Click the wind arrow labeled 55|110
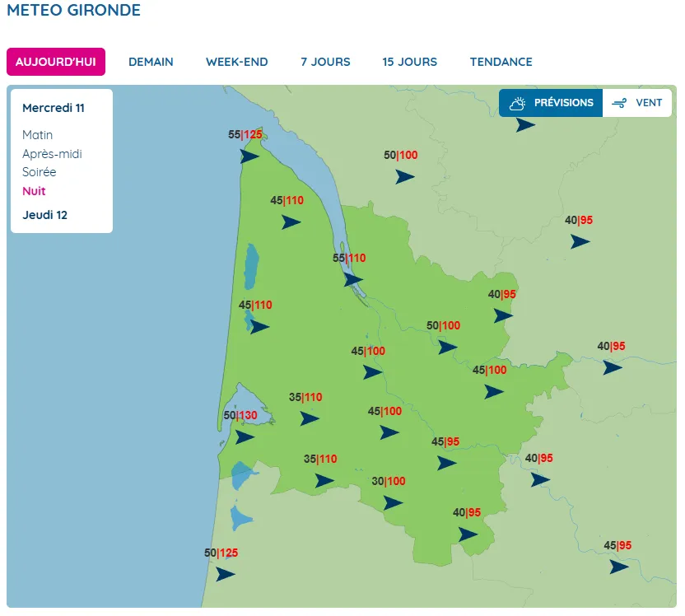This screenshot has height=616, width=685. tap(353, 279)
